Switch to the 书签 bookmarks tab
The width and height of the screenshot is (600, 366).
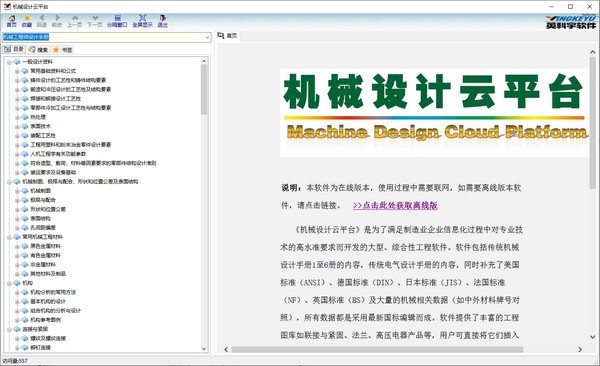click(62, 50)
